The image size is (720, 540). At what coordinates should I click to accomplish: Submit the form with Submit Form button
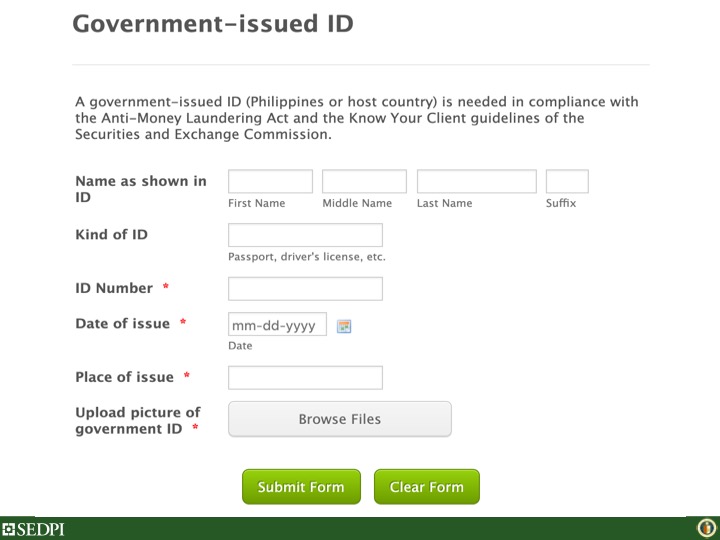[301, 487]
